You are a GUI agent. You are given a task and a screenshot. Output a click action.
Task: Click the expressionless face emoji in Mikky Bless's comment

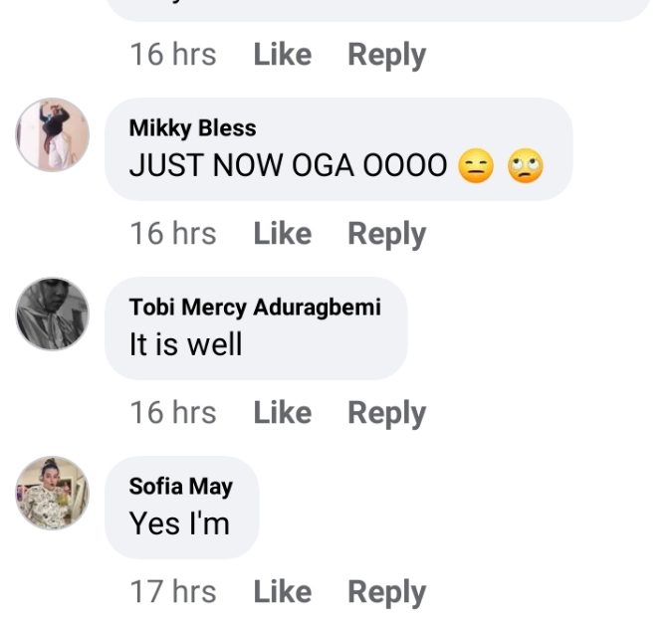tap(477, 167)
